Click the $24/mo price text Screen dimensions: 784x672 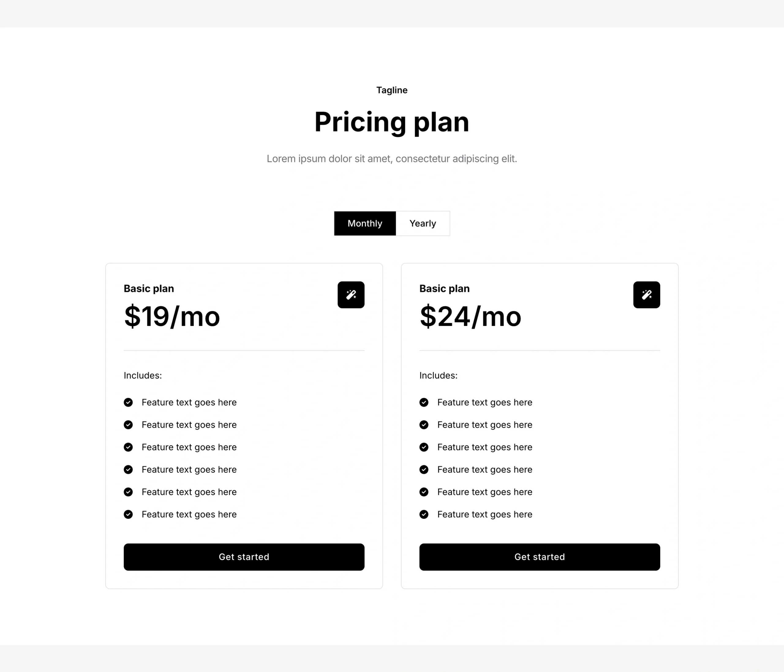(470, 316)
